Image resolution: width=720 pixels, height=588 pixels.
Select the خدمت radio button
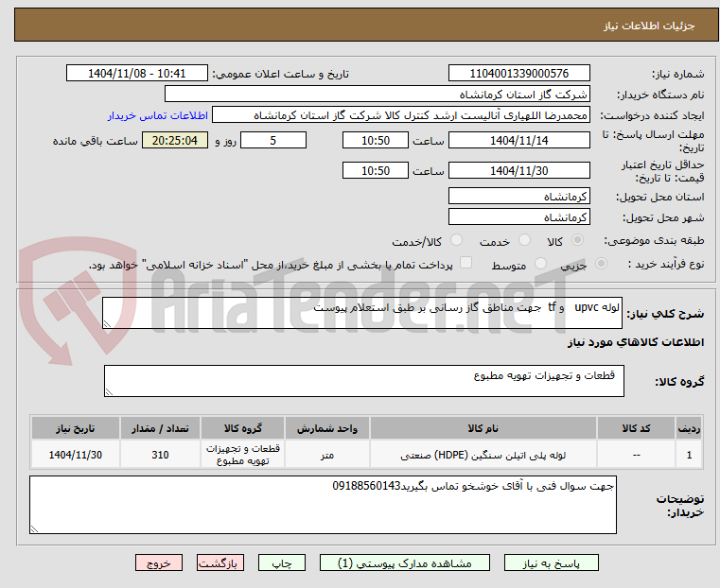pyautogui.click(x=524, y=240)
